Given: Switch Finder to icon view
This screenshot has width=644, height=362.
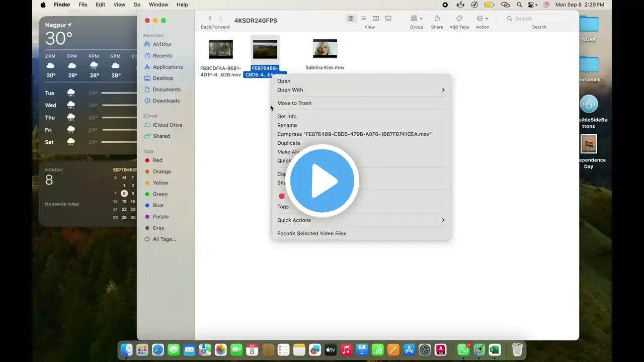Looking at the screenshot, I should [351, 19].
